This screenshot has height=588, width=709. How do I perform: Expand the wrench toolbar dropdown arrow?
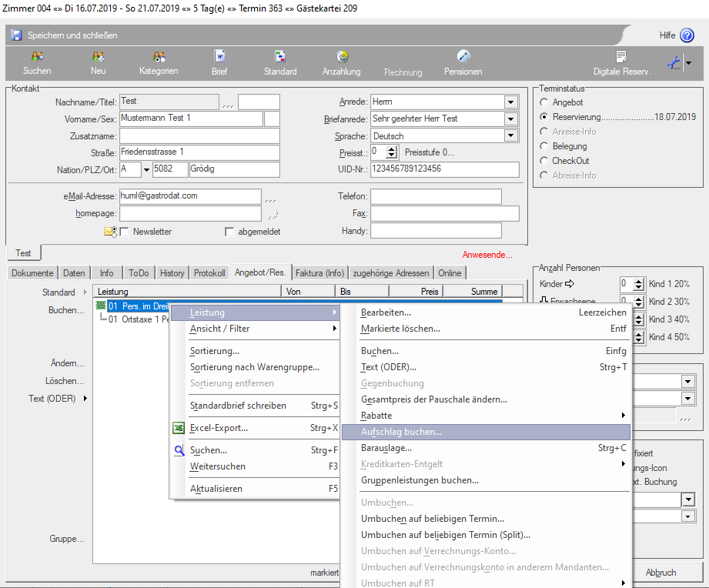[x=689, y=63]
